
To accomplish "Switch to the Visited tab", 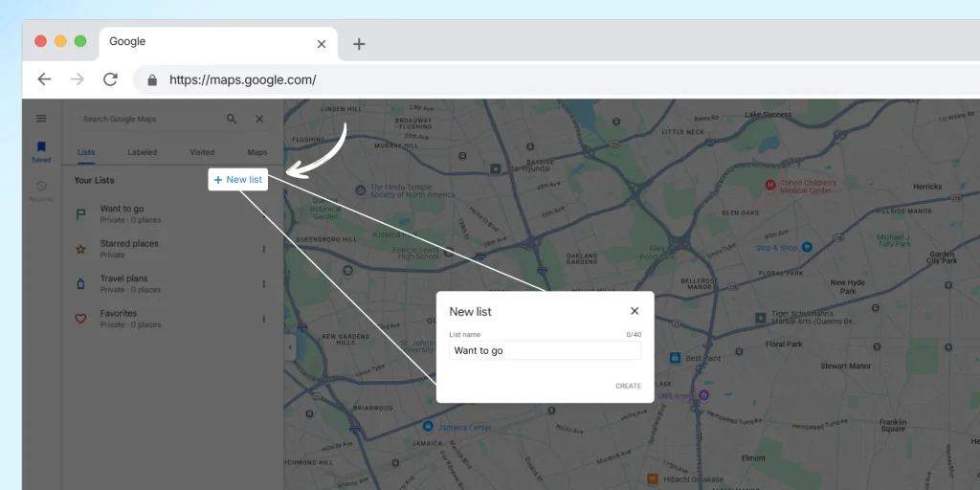I will 202,152.
